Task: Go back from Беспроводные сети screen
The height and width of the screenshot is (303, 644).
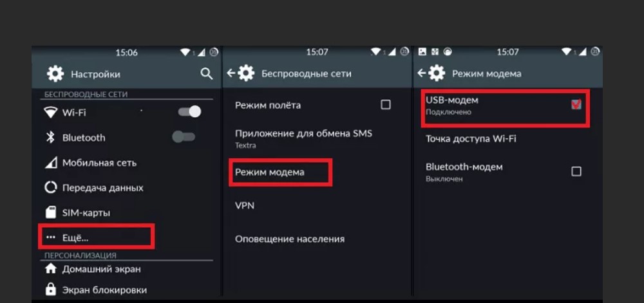Action: point(231,73)
